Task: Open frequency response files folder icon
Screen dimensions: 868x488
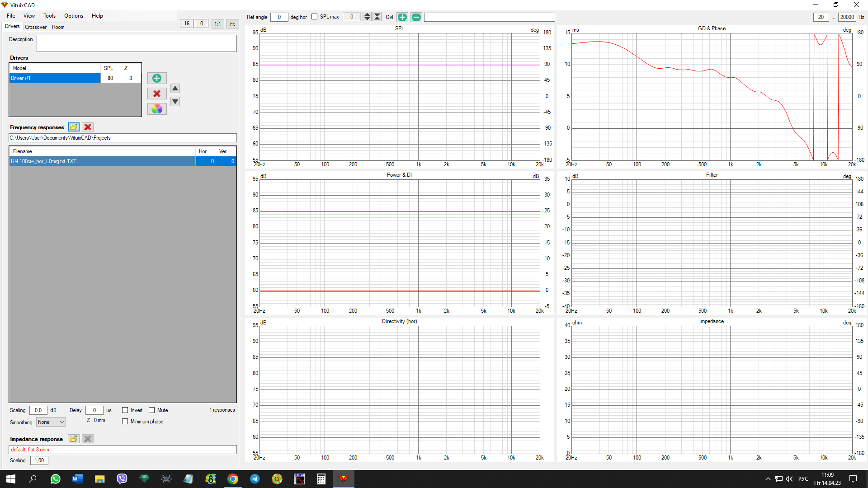Action: click(74, 127)
